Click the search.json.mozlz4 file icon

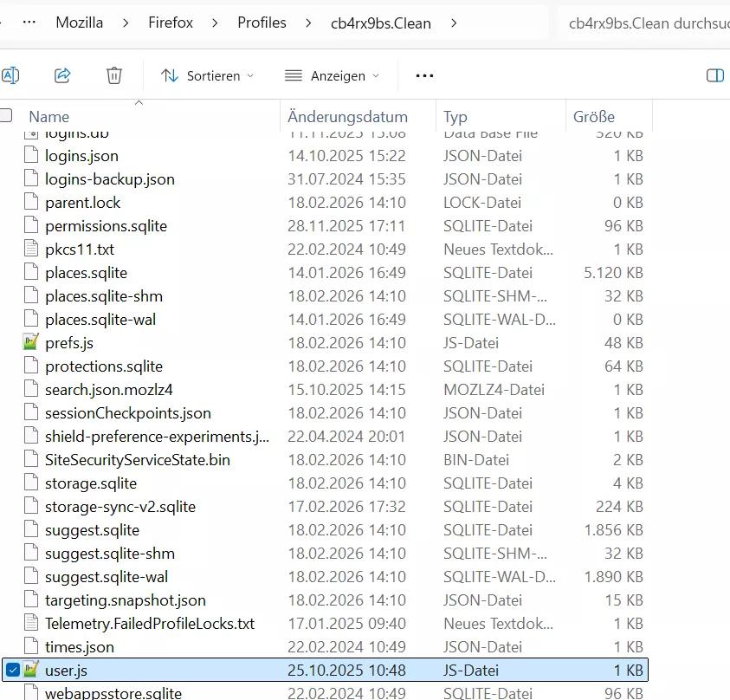30,388
